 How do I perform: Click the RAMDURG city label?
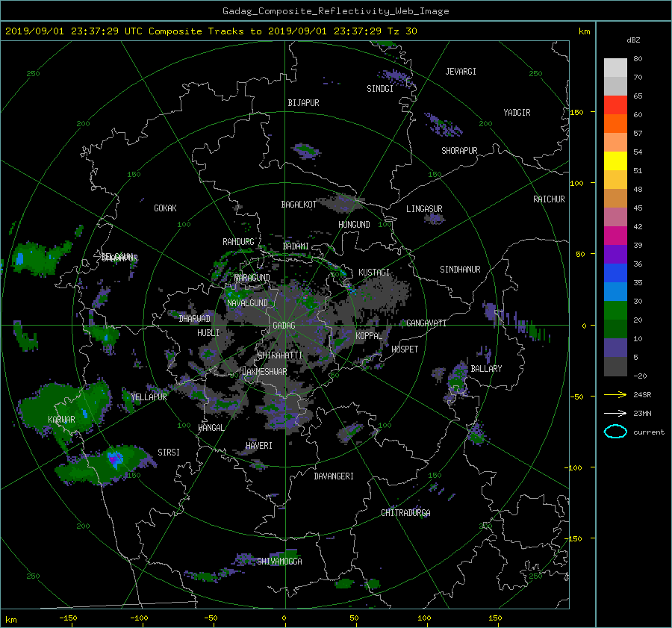[x=238, y=242]
